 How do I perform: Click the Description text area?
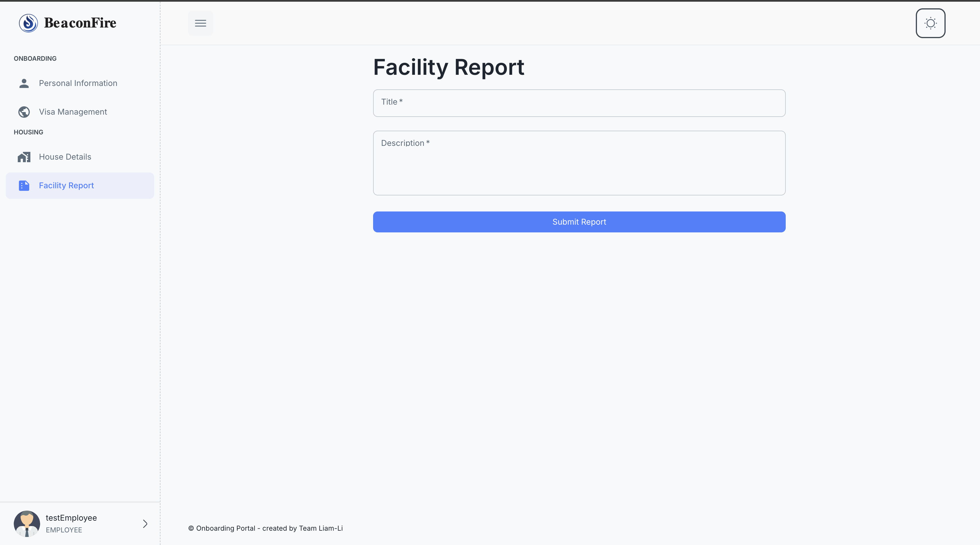coord(579,163)
